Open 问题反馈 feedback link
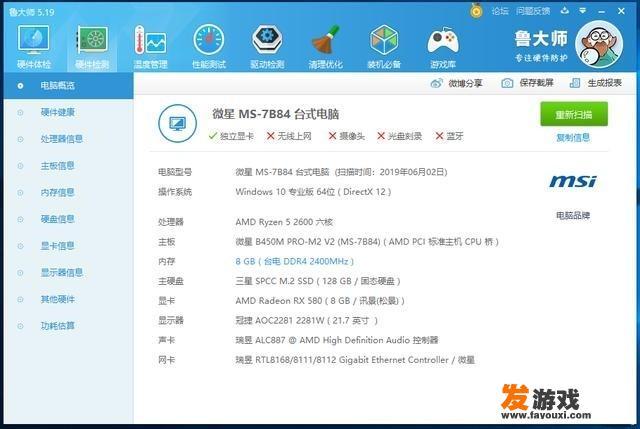This screenshot has height=429, width=640. click(533, 11)
